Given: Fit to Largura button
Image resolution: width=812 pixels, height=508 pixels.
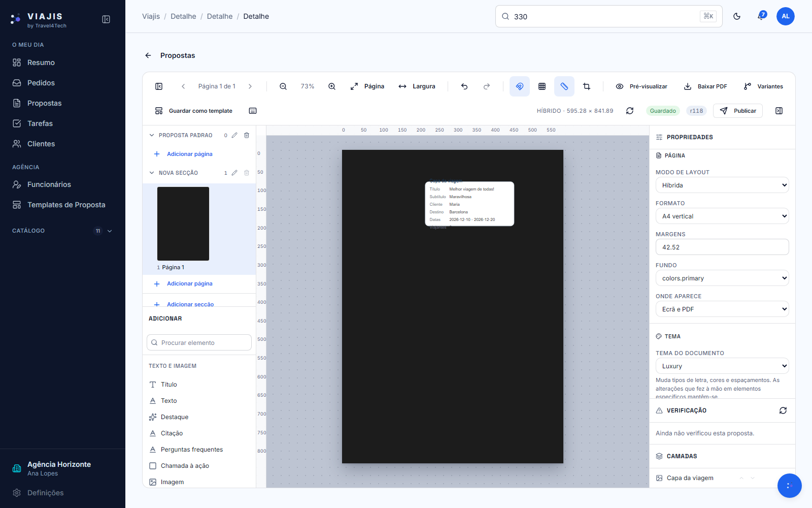Looking at the screenshot, I should [x=417, y=86].
